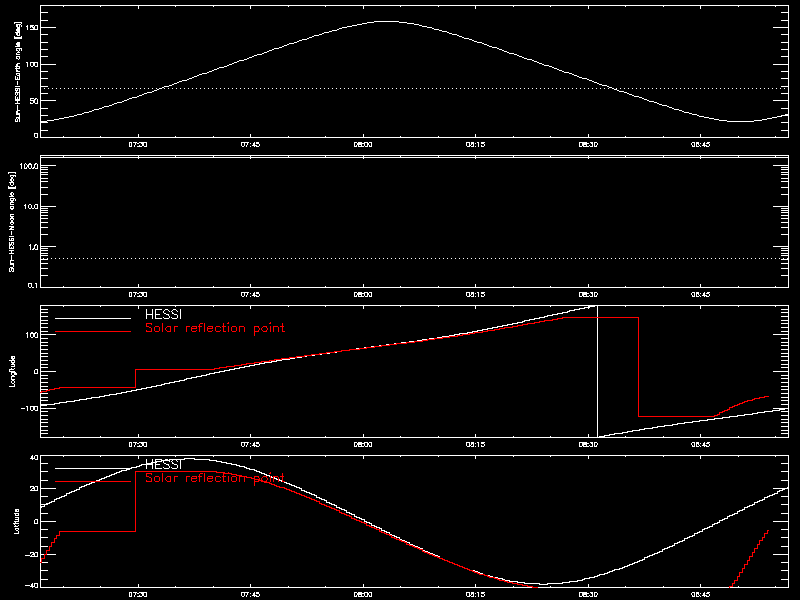This screenshot has height=600, width=800.
Task: Click the vertical white wrap line in Longitude plot
Action: click(x=597, y=371)
